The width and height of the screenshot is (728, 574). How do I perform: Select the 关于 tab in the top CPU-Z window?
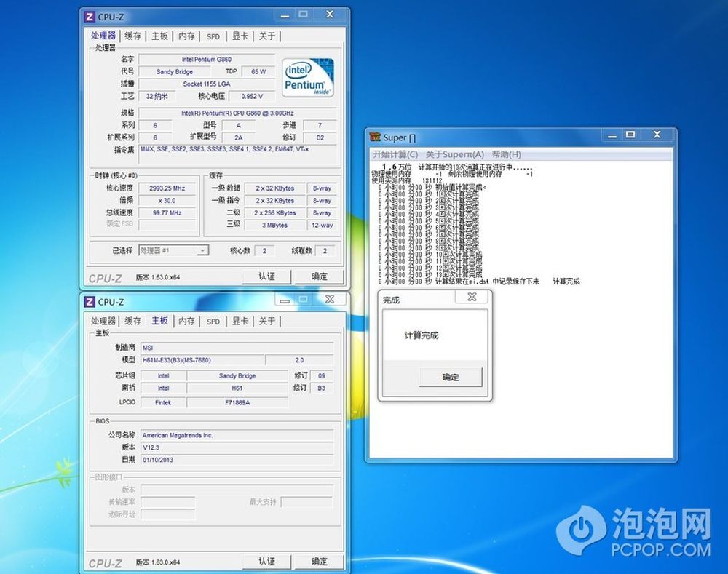pyautogui.click(x=267, y=36)
